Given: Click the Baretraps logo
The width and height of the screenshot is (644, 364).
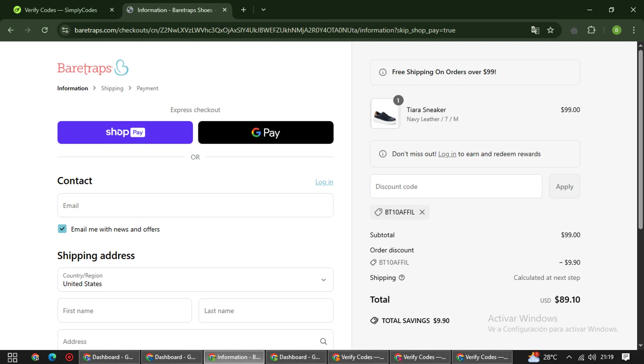Looking at the screenshot, I should 93,67.
